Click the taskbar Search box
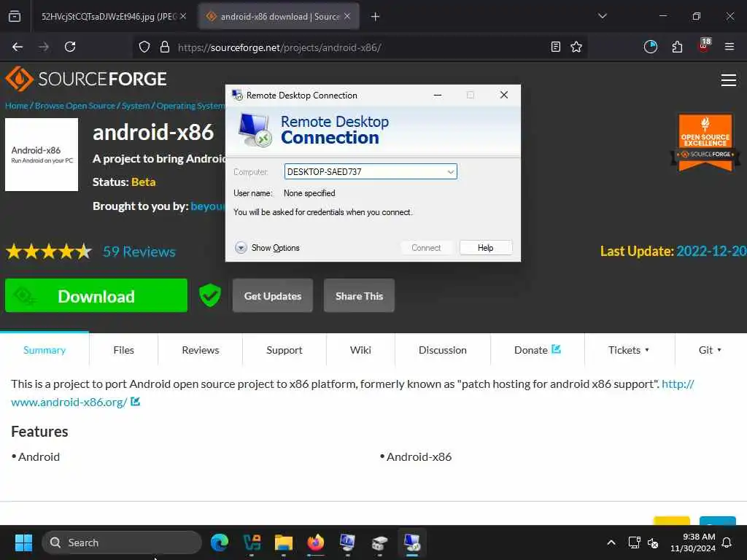 click(x=122, y=542)
